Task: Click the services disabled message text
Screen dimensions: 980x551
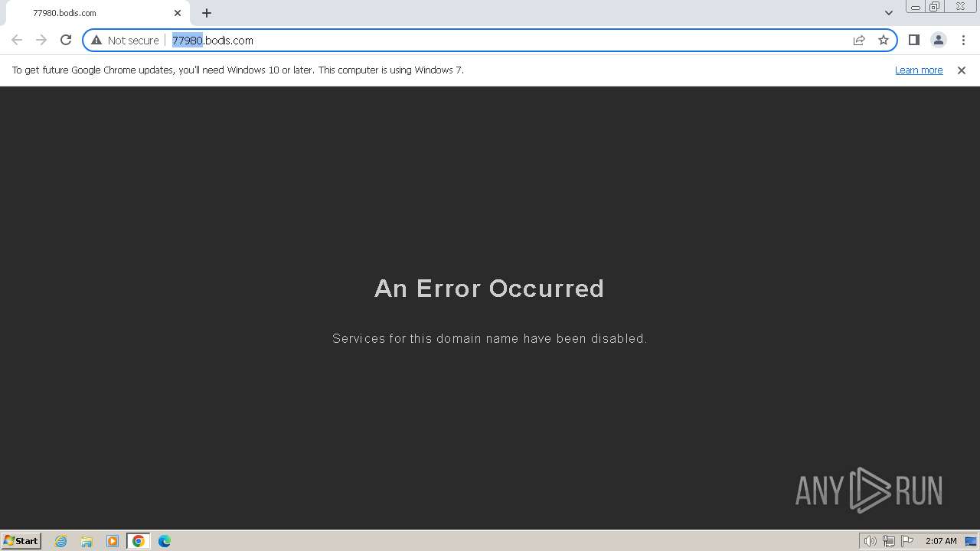Action: click(x=490, y=338)
